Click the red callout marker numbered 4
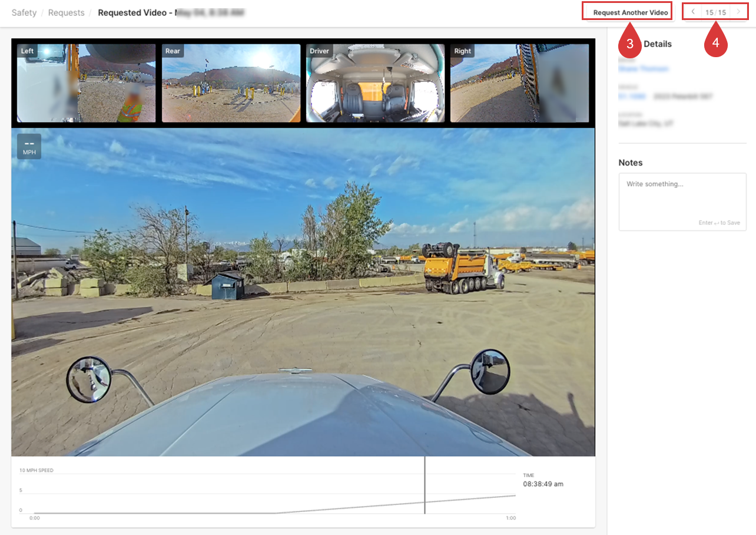 715,42
